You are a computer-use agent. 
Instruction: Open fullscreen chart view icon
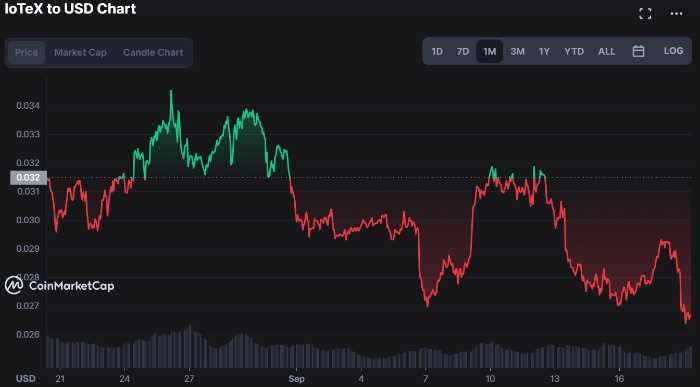pyautogui.click(x=645, y=13)
